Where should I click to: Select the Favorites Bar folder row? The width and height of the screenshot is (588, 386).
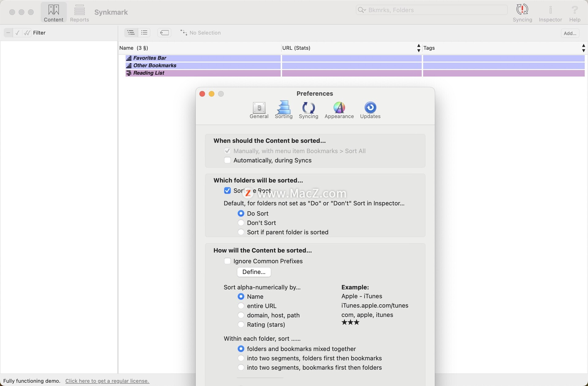point(355,58)
